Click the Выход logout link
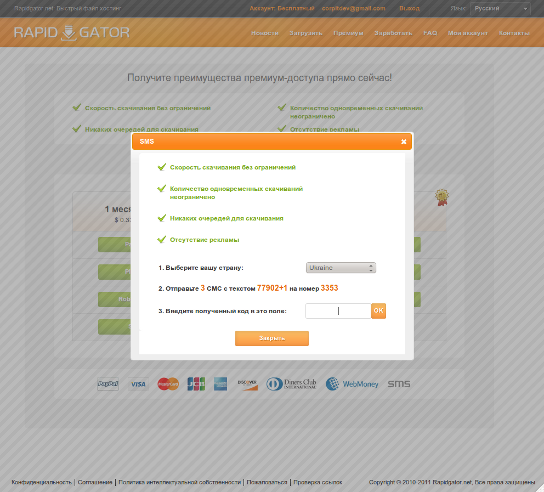Image resolution: width=544 pixels, height=492 pixels. point(409,8)
